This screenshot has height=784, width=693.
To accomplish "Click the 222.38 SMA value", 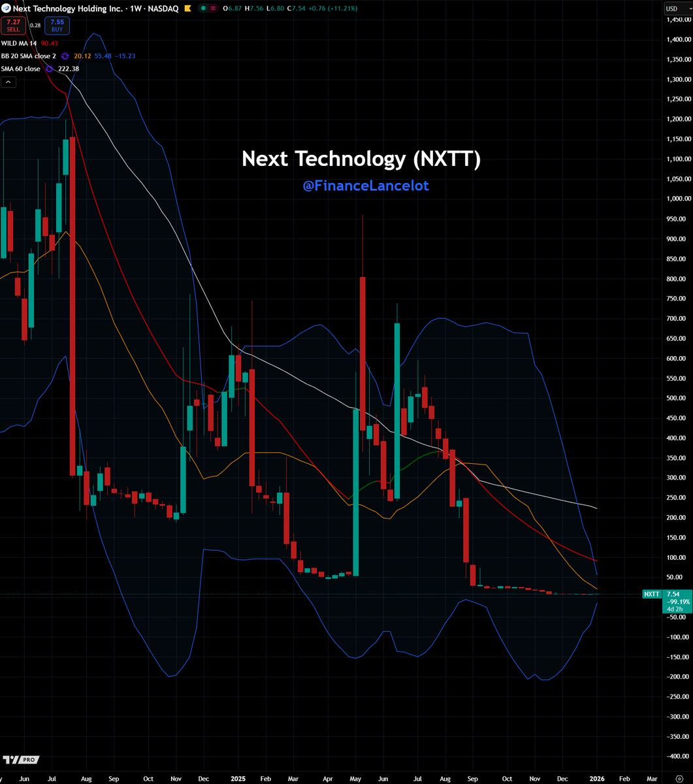I will [x=68, y=69].
